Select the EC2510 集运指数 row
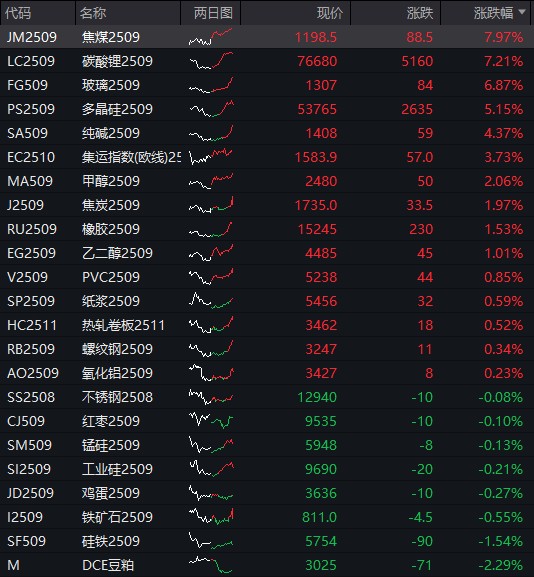This screenshot has height=577, width=534. 267,157
